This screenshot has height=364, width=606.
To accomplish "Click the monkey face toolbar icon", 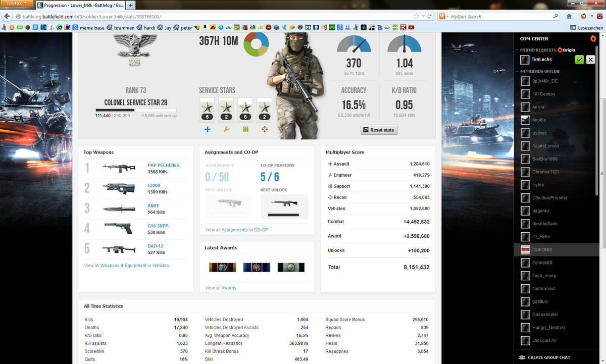I will point(584,17).
